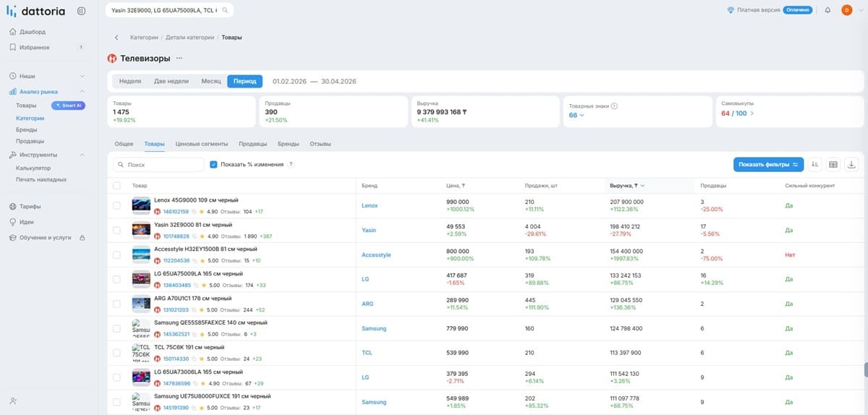
Task: Select the Lenox 45G9000 row checkbox
Action: point(117,206)
